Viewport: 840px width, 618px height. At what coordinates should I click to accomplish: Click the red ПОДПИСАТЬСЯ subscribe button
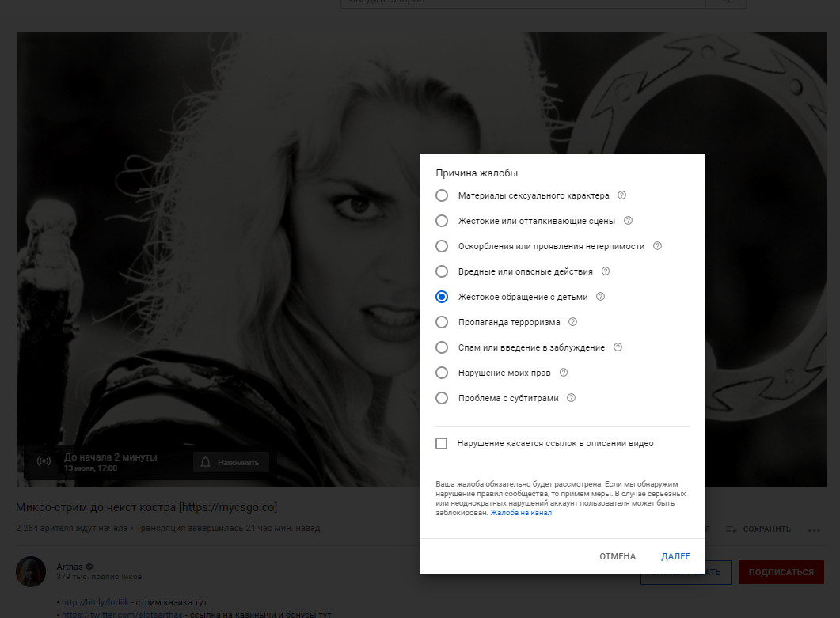[x=781, y=572]
